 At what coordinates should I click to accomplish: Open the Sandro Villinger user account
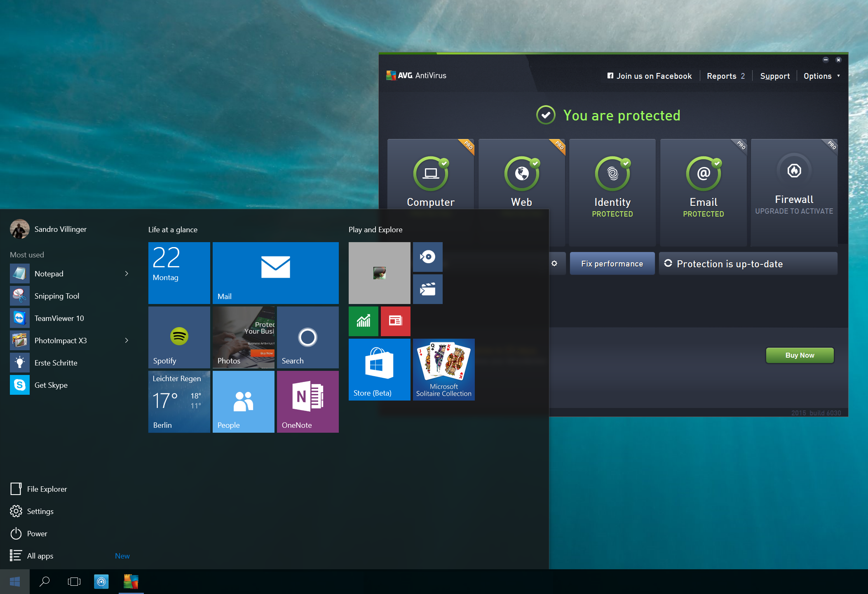[49, 229]
